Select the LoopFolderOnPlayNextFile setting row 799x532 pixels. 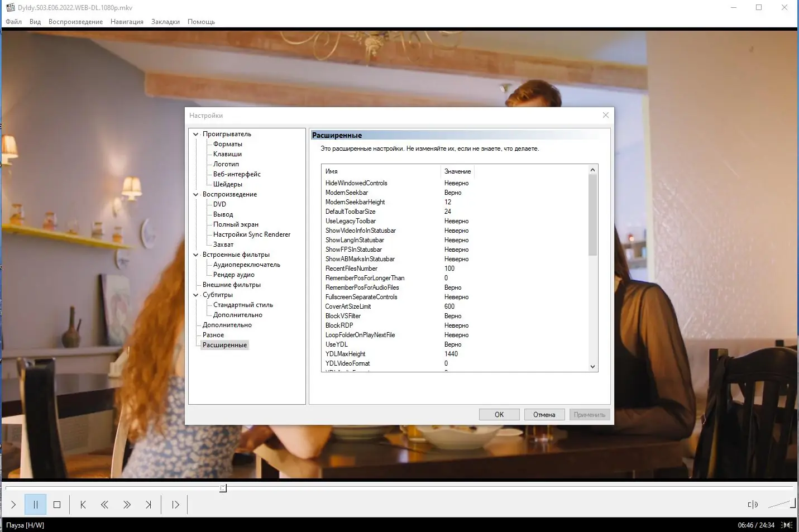[455, 335]
